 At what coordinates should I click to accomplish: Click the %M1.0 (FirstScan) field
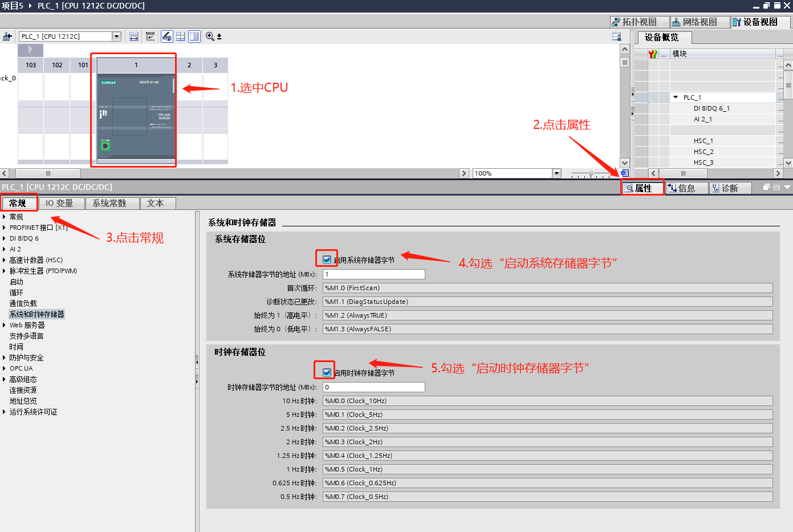[x=548, y=288]
